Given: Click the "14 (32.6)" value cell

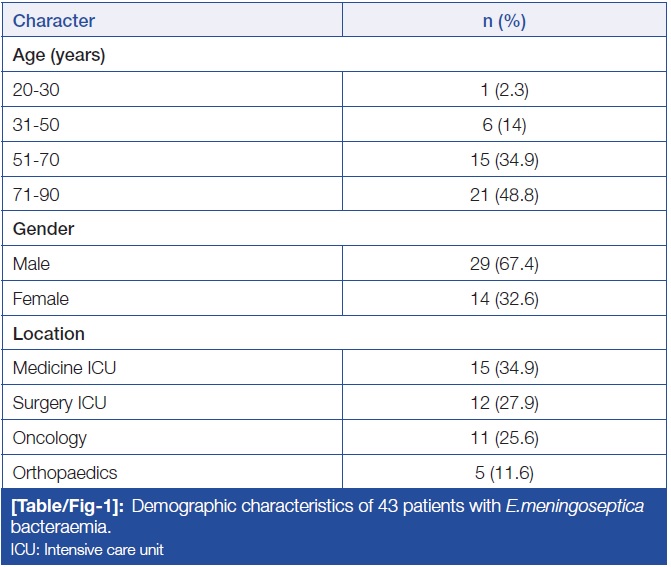Looking at the screenshot, I should (x=504, y=299).
